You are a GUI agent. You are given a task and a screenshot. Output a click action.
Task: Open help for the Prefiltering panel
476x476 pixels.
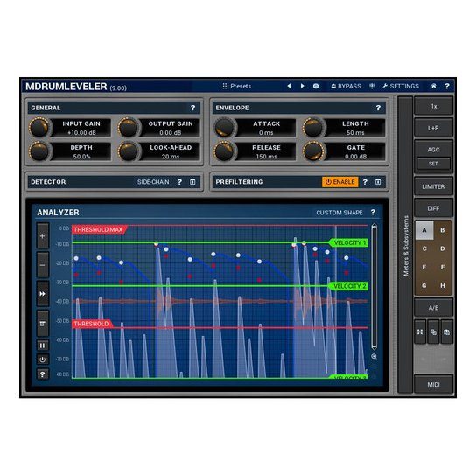pyautogui.click(x=365, y=182)
